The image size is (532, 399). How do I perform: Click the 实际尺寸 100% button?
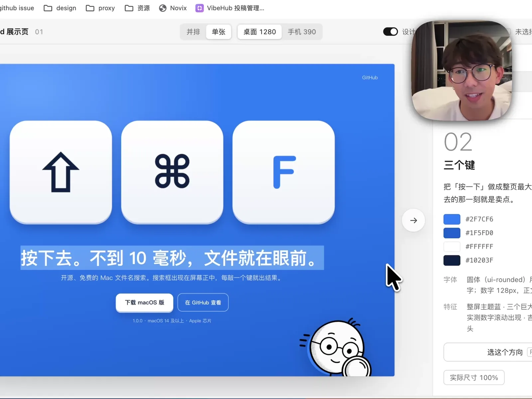tap(474, 378)
